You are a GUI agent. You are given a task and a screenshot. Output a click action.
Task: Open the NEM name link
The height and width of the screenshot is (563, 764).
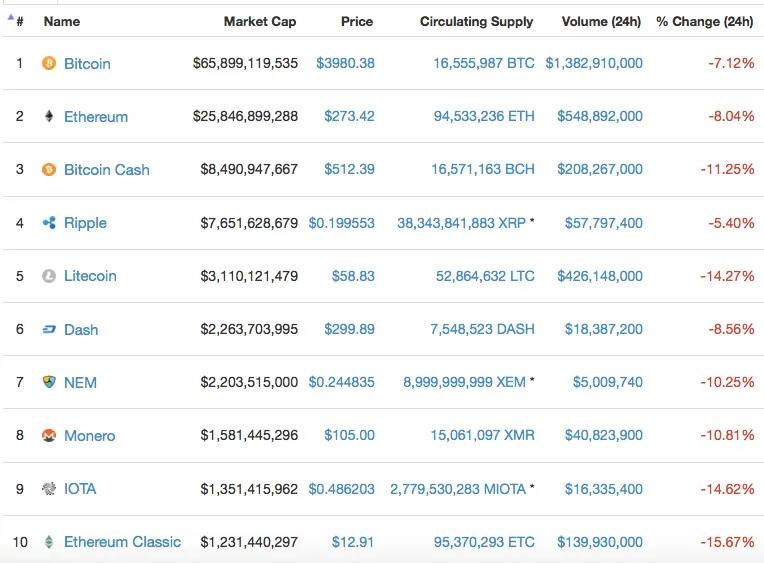coord(80,383)
